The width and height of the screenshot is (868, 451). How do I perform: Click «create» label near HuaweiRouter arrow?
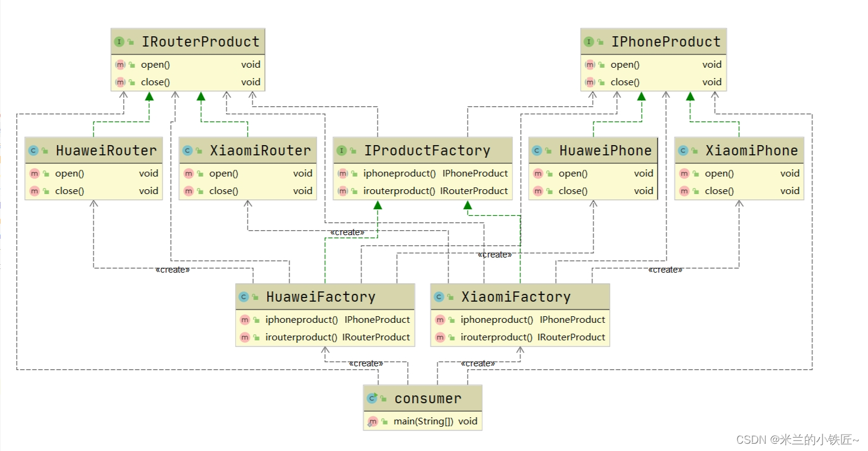point(172,270)
